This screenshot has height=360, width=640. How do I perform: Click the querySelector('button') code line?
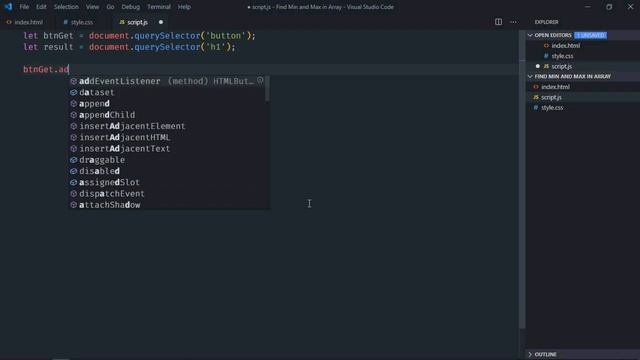(139, 36)
